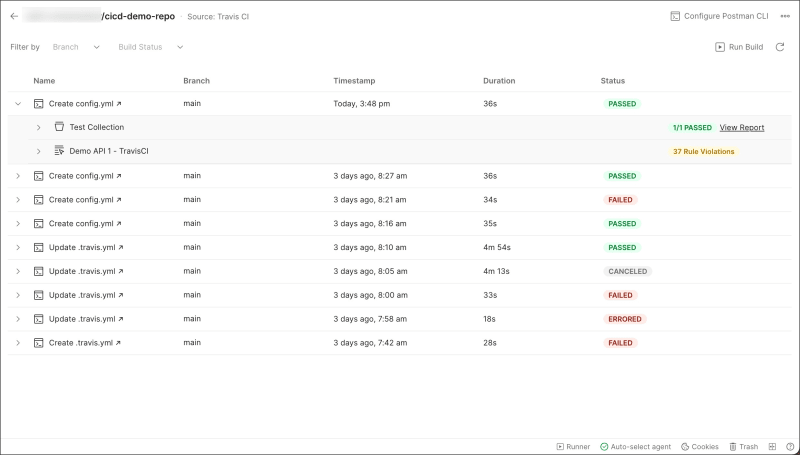The width and height of the screenshot is (800, 455).
Task: Open Create .travis.yml build from 7:42 am
Action: 85,343
